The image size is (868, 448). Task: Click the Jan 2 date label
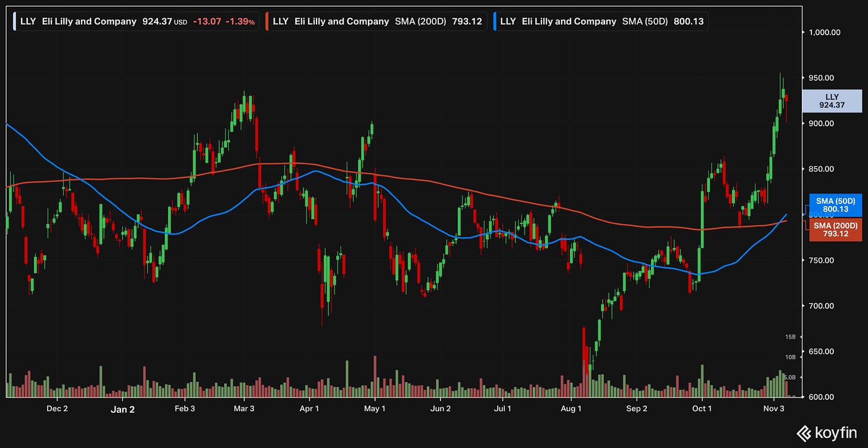tap(123, 409)
